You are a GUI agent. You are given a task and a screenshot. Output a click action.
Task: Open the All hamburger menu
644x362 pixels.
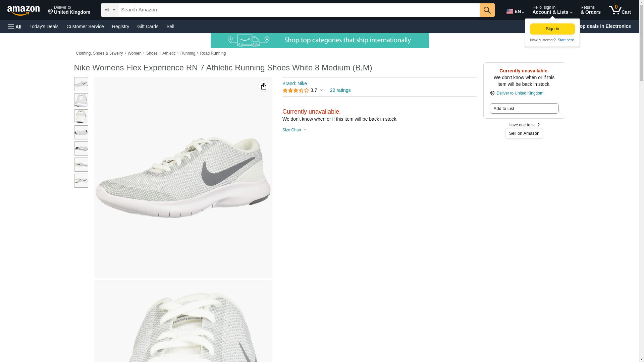pyautogui.click(x=15, y=27)
